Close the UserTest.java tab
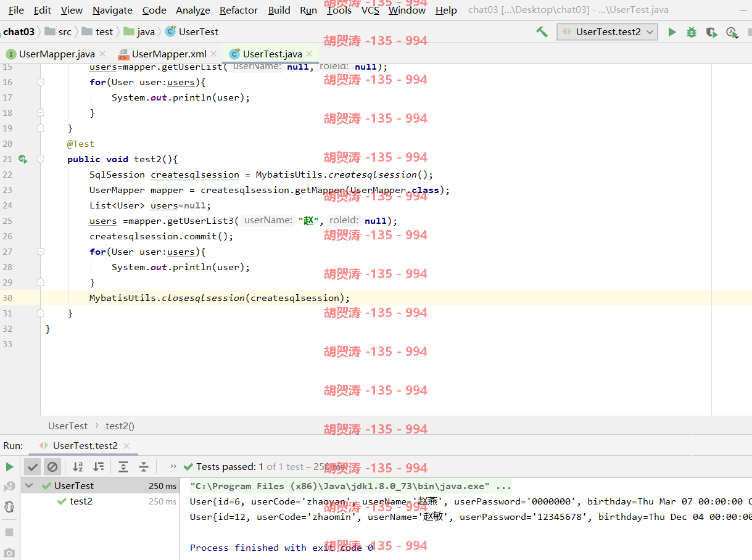The image size is (752, 560). coord(309,54)
